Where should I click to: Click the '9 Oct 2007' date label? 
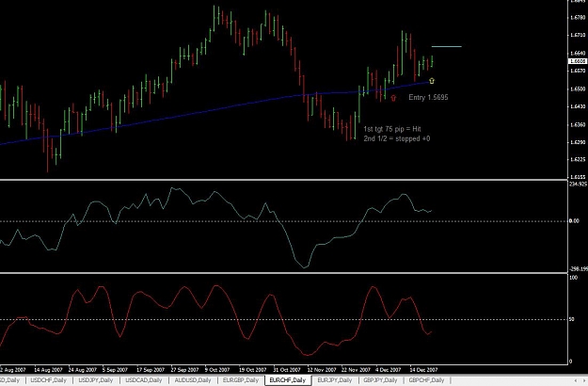click(217, 370)
